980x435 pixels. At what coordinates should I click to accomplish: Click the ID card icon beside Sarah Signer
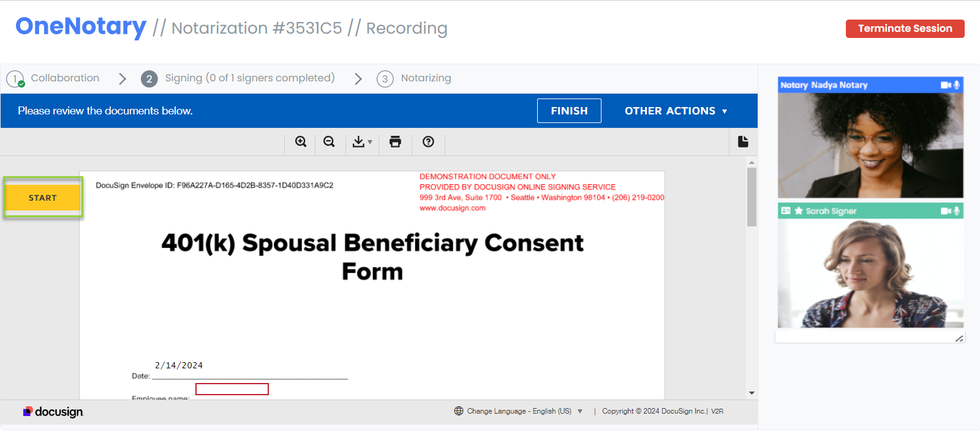[x=786, y=210]
